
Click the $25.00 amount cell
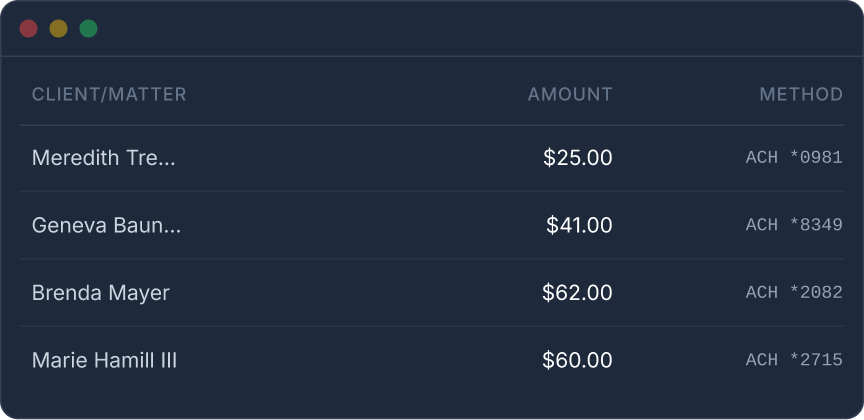pyautogui.click(x=578, y=158)
